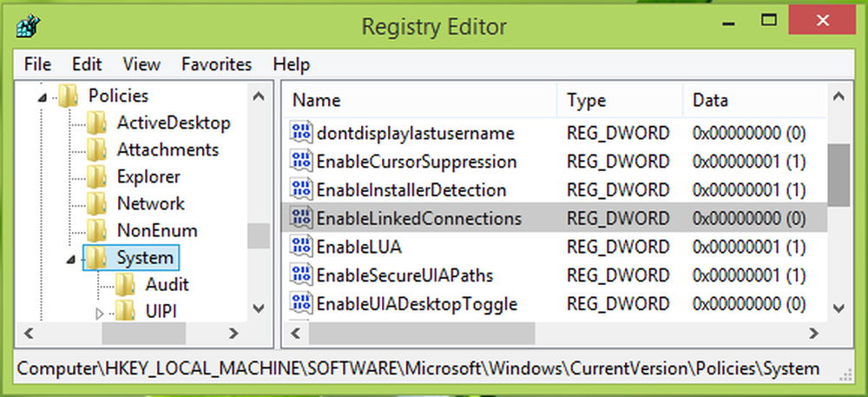Collapse the Policies tree node

[42, 96]
